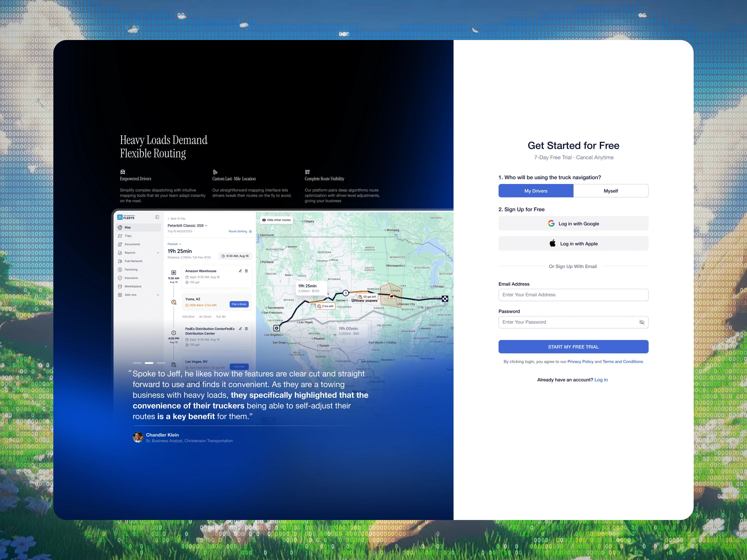Click the checkered destination flag on map

[445, 299]
